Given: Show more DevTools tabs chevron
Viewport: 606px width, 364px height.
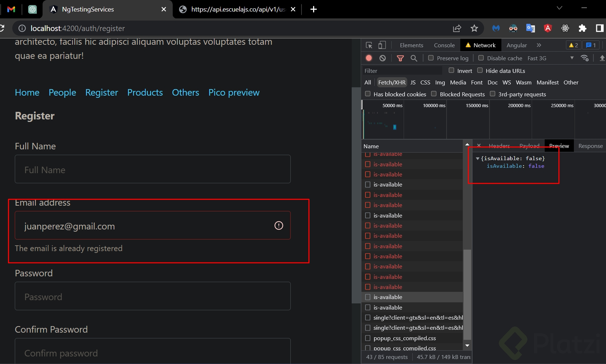Looking at the screenshot, I should coord(539,45).
